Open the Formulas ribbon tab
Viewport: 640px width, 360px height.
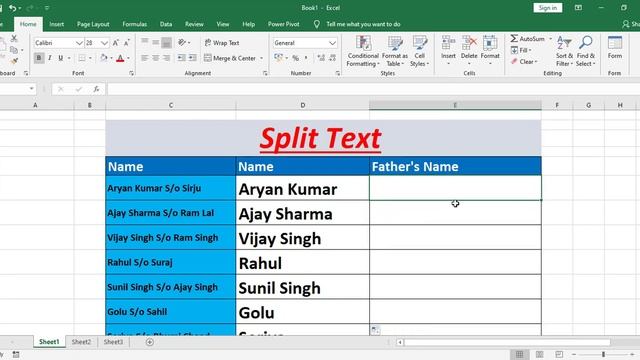pyautogui.click(x=135, y=24)
